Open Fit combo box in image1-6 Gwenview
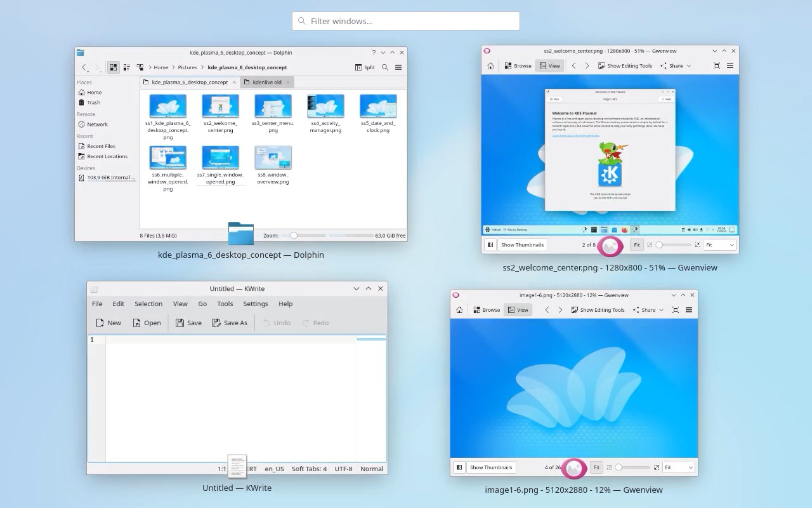 [x=678, y=467]
